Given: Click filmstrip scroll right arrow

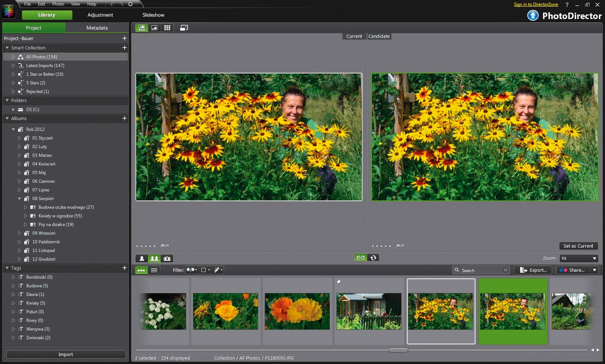Looking at the screenshot, I should pos(598,350).
